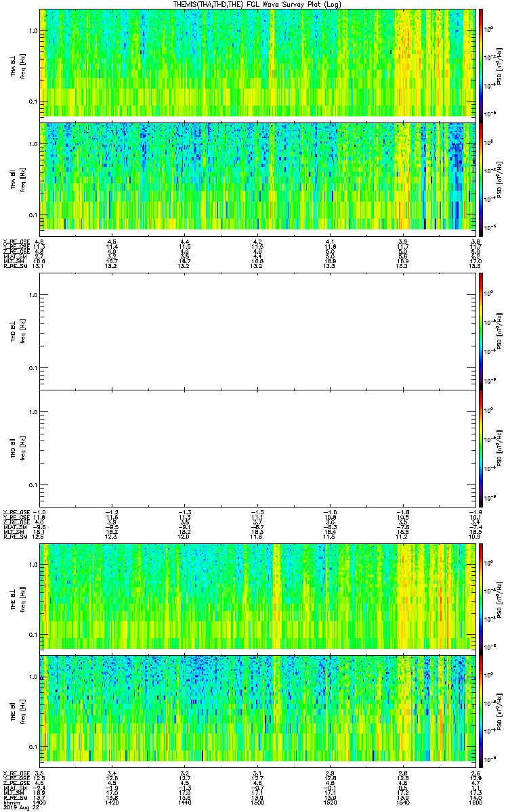Viewport: 508px width, 812px height.
Task: Click the PSD color bar beside THD B-parallel
Action: point(482,448)
